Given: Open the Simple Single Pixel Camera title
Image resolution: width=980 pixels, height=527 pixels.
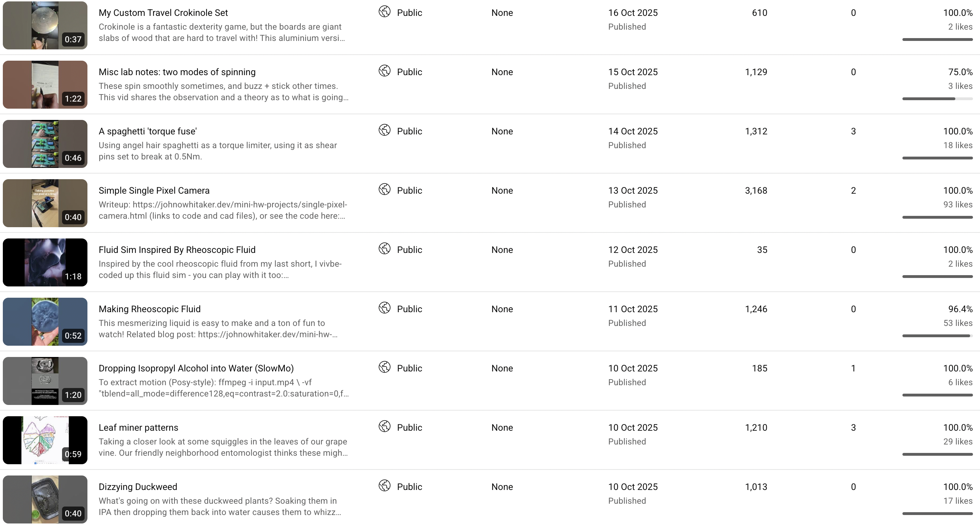Looking at the screenshot, I should point(154,190).
